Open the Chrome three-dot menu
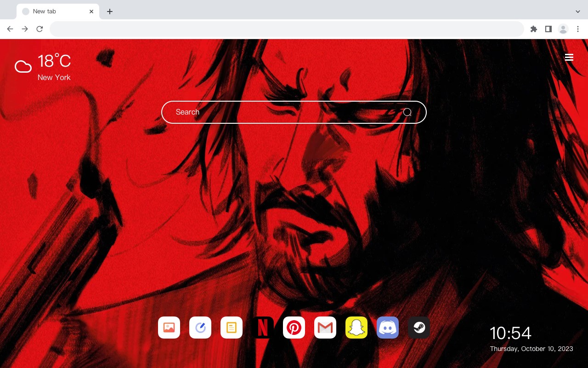 [578, 29]
